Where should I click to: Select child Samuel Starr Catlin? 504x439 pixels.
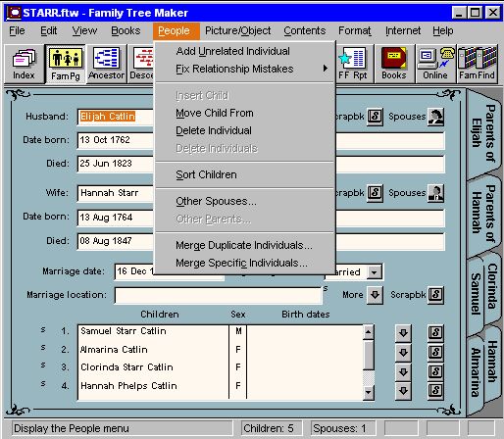click(x=153, y=331)
